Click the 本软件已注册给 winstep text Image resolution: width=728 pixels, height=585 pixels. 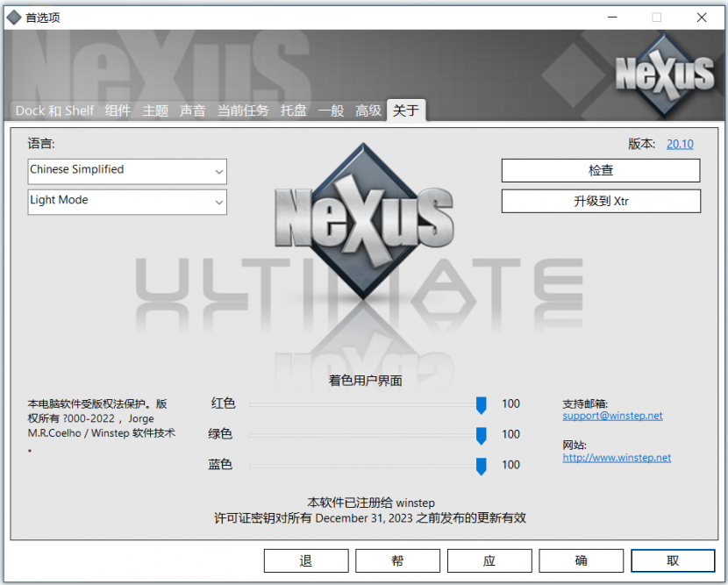[x=371, y=503]
